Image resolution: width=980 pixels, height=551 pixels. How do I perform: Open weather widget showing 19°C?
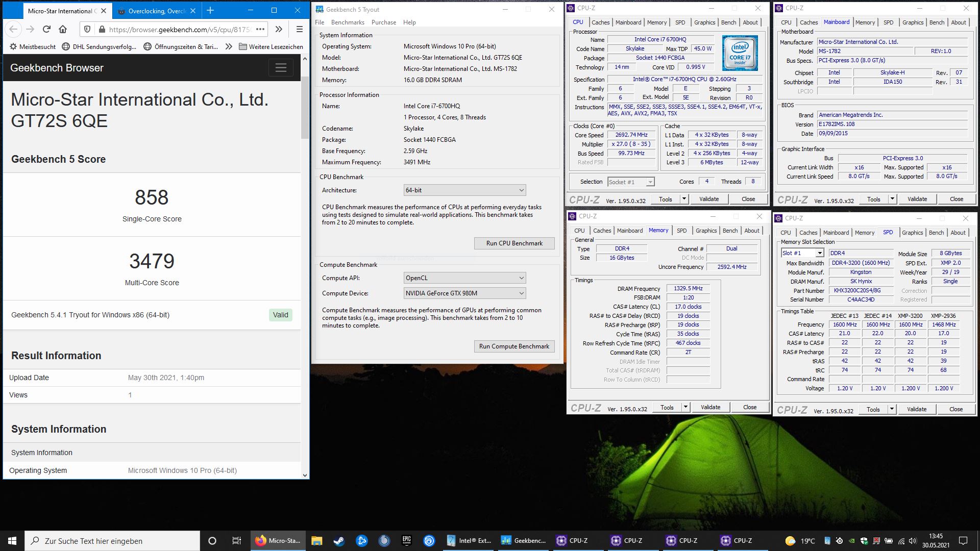[x=800, y=541]
